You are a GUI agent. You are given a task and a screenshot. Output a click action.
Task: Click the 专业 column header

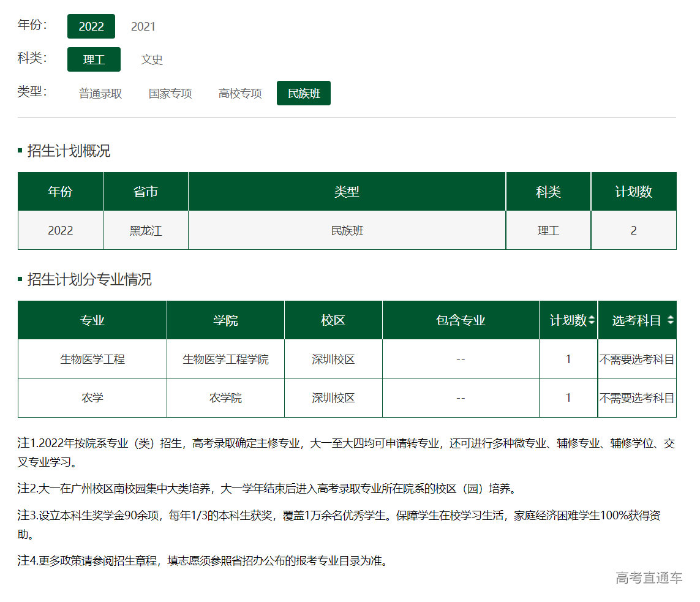click(x=92, y=320)
